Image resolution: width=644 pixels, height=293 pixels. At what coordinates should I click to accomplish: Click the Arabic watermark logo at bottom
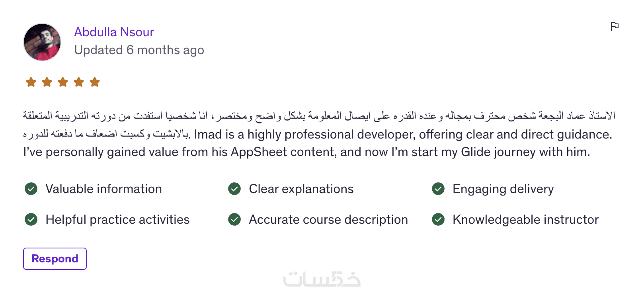[322, 279]
